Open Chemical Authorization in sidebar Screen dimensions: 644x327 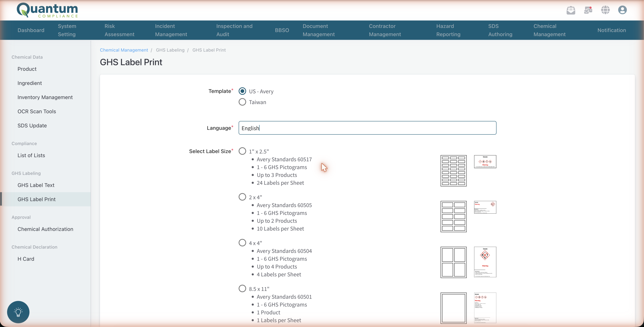(x=45, y=229)
